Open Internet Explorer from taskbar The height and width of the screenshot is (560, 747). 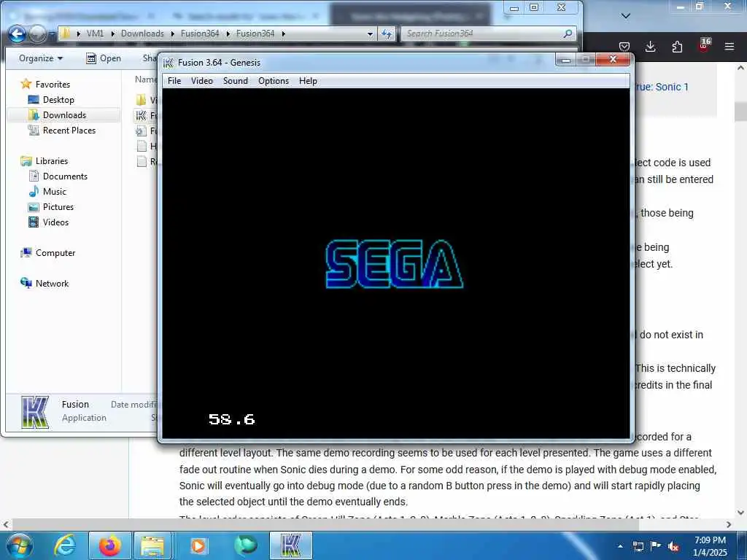coord(64,545)
